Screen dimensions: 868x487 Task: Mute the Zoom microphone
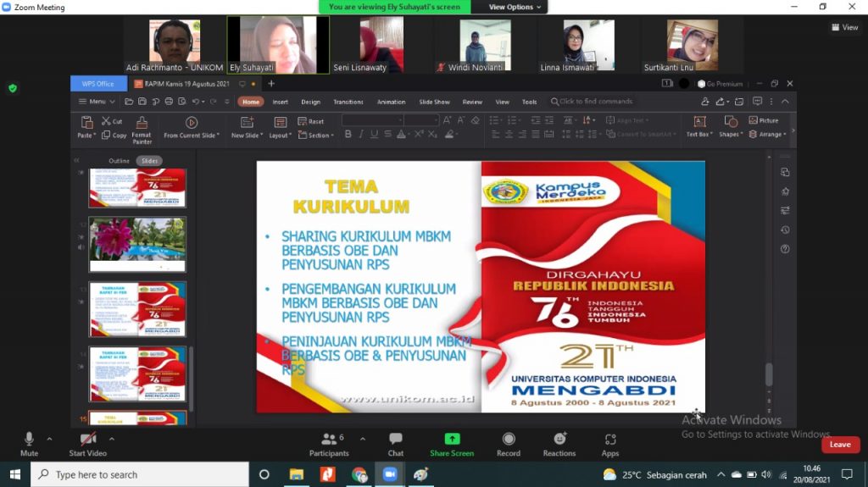pos(29,445)
